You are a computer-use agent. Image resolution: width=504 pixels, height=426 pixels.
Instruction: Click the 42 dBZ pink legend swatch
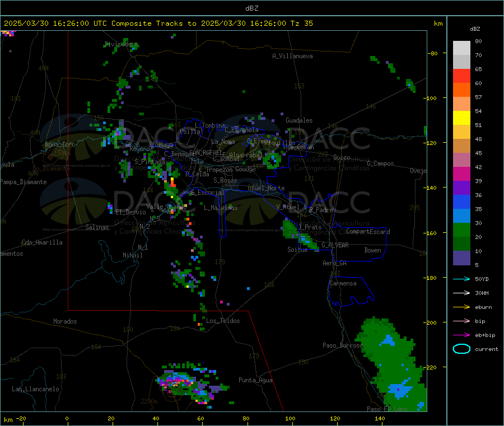461,160
